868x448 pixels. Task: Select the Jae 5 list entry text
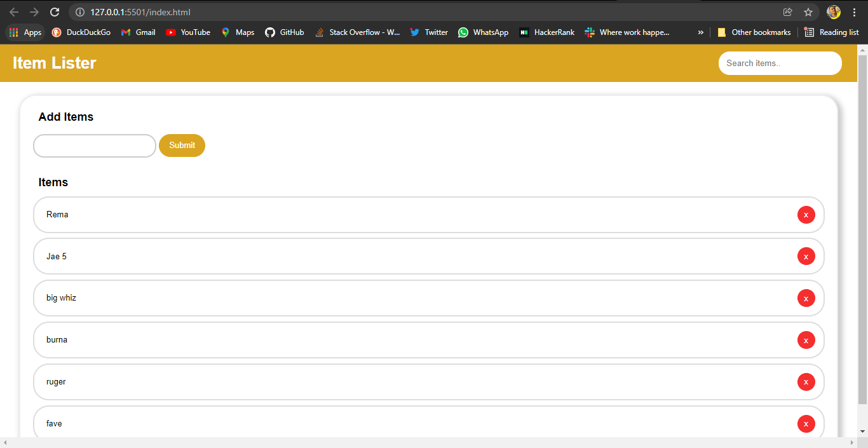click(x=57, y=257)
